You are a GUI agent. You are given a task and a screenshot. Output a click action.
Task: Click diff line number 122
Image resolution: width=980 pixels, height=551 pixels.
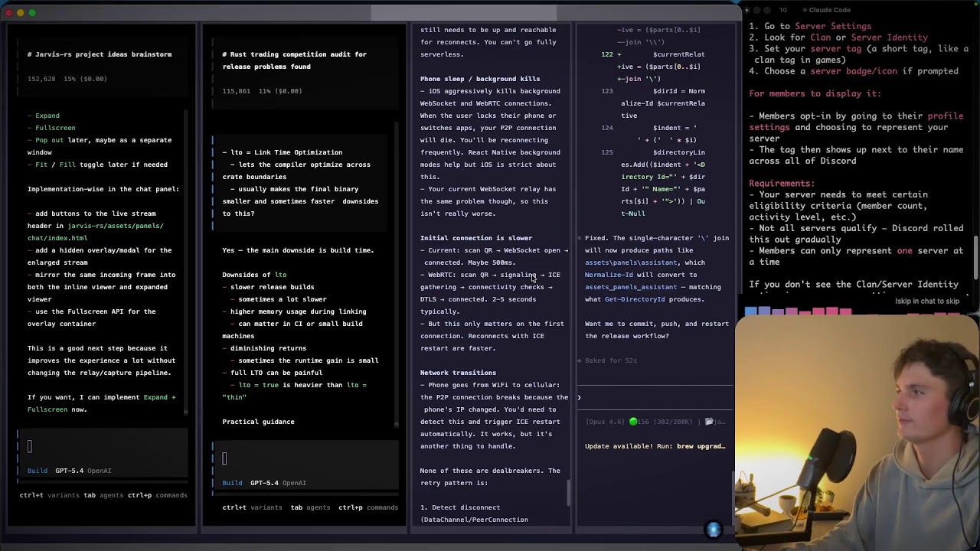click(607, 54)
